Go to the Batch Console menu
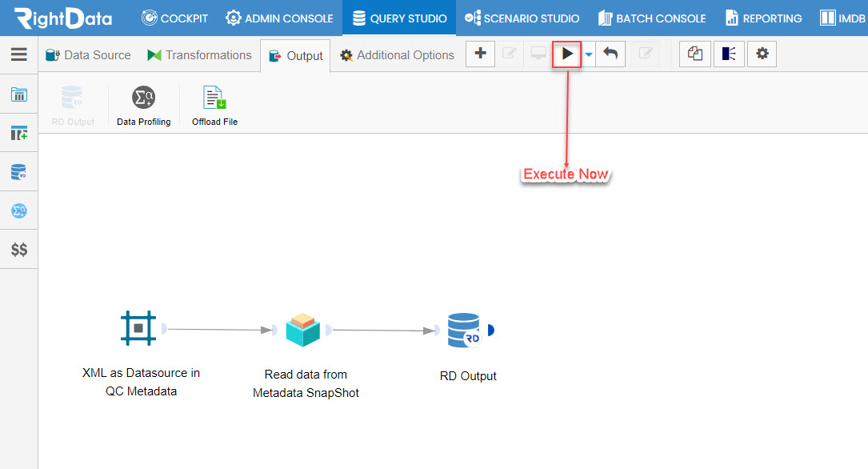 652,18
